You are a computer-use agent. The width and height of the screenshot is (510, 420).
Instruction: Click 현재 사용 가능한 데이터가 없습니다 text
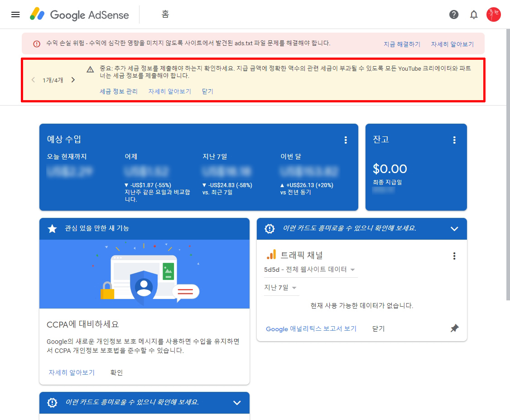pos(362,305)
